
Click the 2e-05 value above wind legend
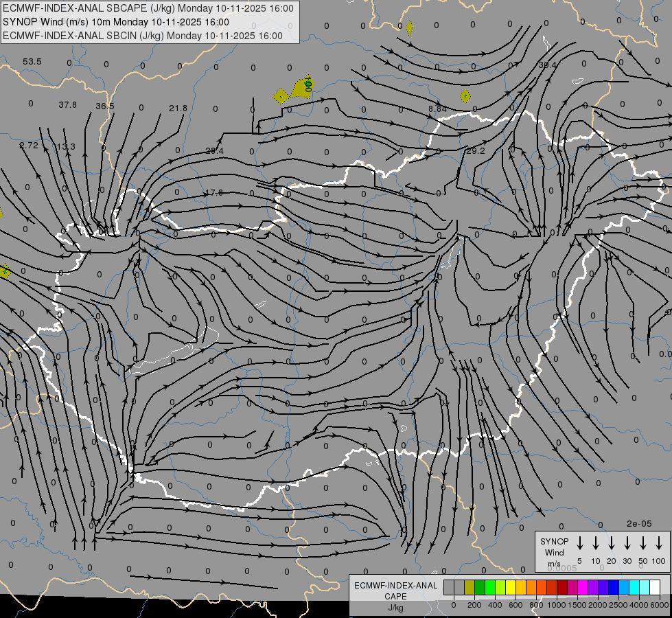click(x=639, y=524)
